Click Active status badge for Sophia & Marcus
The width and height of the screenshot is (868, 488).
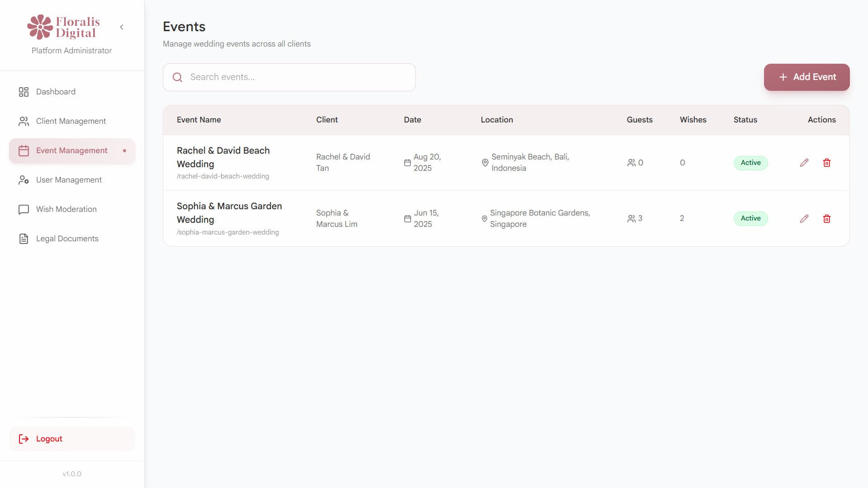point(750,219)
